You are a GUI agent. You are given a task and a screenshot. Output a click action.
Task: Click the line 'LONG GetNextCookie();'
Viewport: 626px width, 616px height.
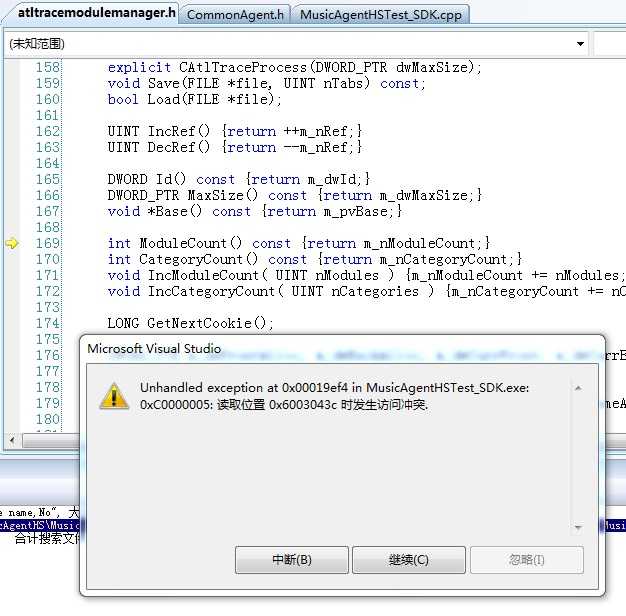[x=190, y=323]
